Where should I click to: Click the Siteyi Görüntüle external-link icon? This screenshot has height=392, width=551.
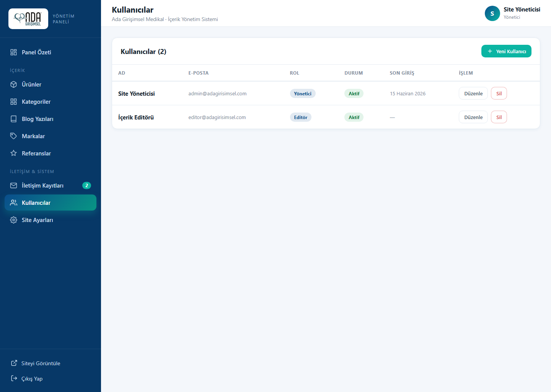click(14, 363)
